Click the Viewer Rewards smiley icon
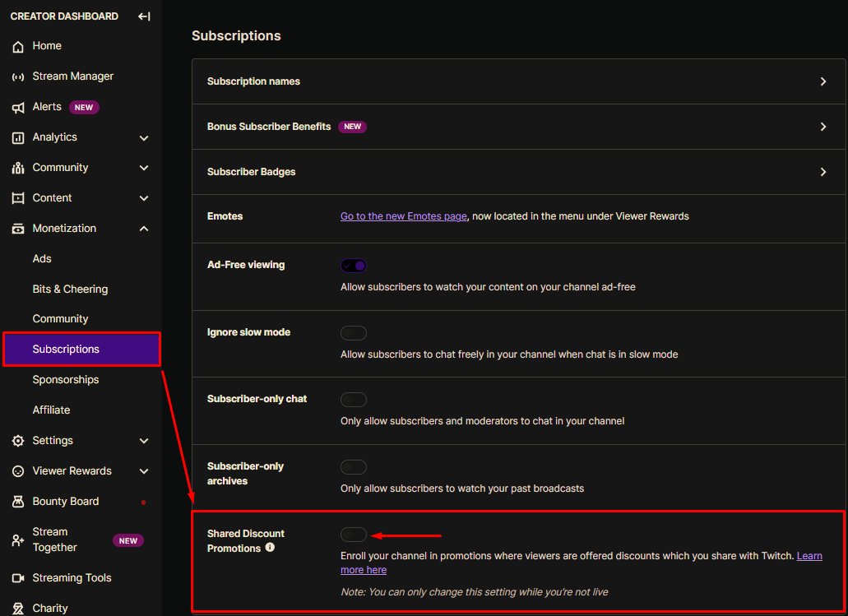Screen dimensions: 848x616 (x=18, y=471)
